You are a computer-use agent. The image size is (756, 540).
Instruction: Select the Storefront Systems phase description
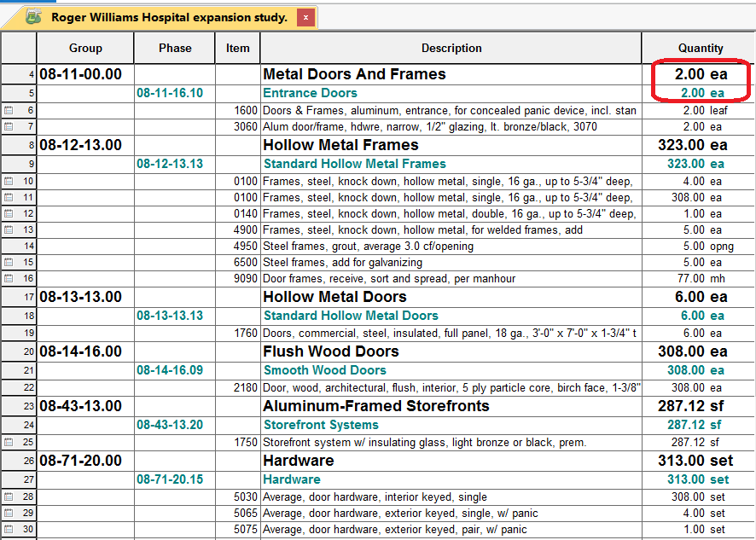pos(321,425)
